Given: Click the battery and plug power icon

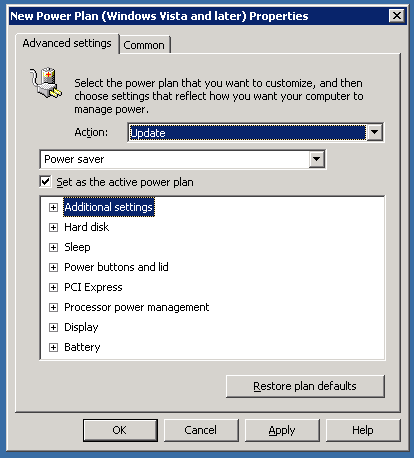Looking at the screenshot, I should pos(46,83).
